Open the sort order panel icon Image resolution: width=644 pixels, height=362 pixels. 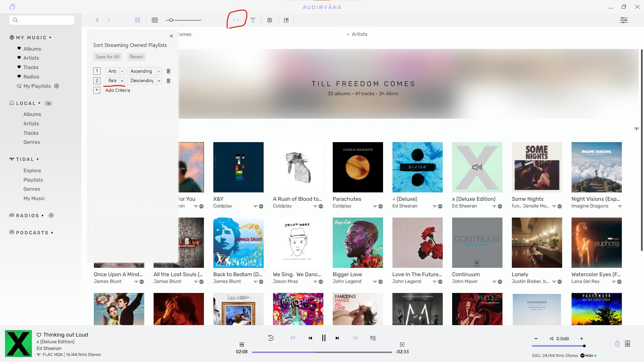[x=236, y=20]
